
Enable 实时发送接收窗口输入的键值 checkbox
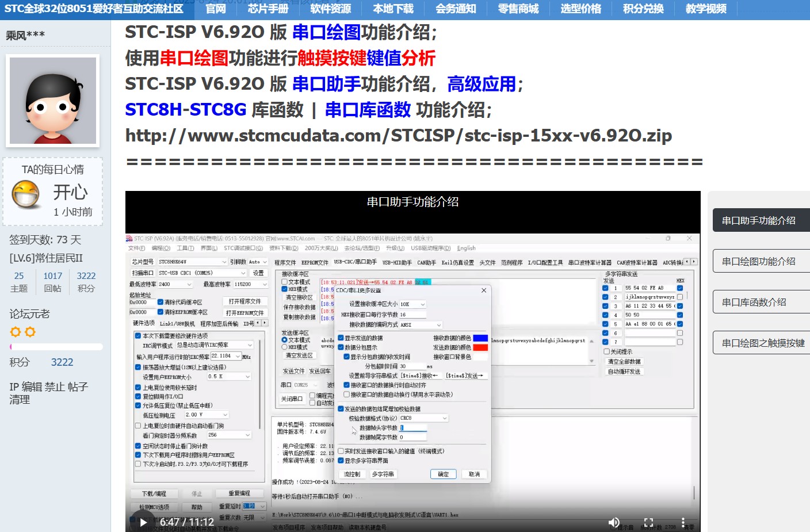point(341,451)
